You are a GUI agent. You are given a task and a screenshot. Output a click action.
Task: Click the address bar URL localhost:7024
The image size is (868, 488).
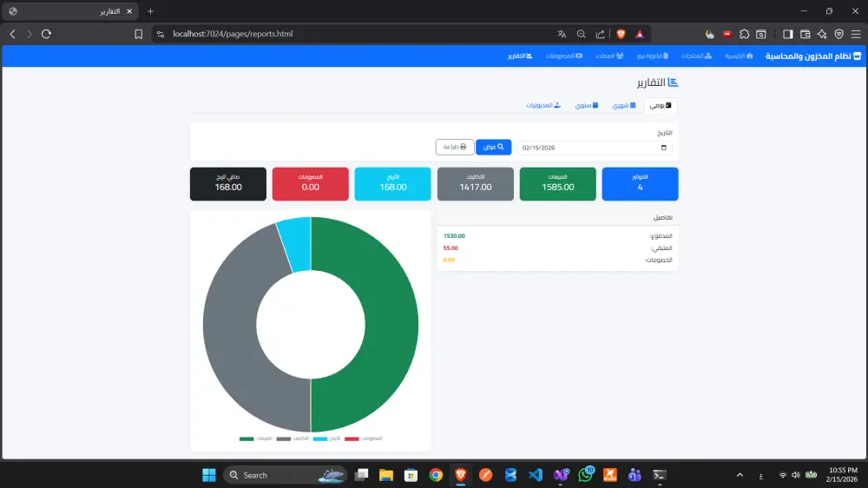click(233, 34)
